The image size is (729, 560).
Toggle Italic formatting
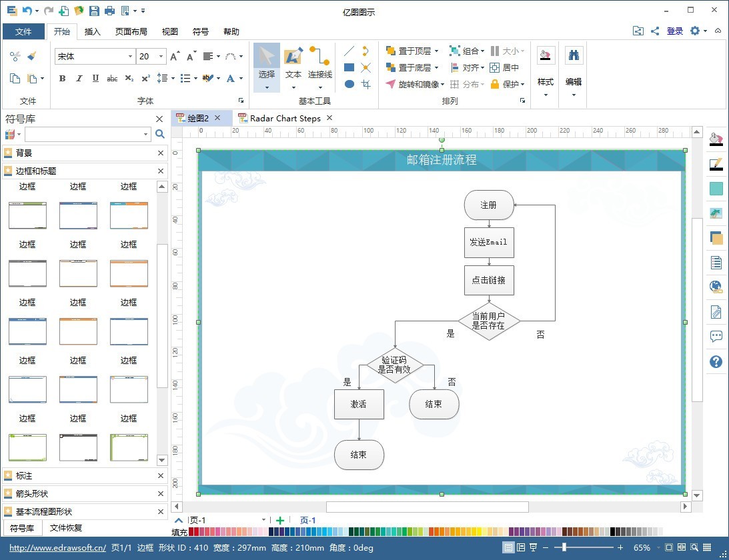(x=79, y=78)
